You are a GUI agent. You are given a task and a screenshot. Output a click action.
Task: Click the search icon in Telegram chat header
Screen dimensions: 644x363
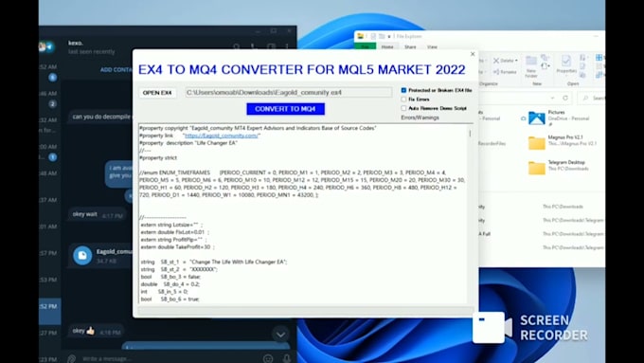236,46
